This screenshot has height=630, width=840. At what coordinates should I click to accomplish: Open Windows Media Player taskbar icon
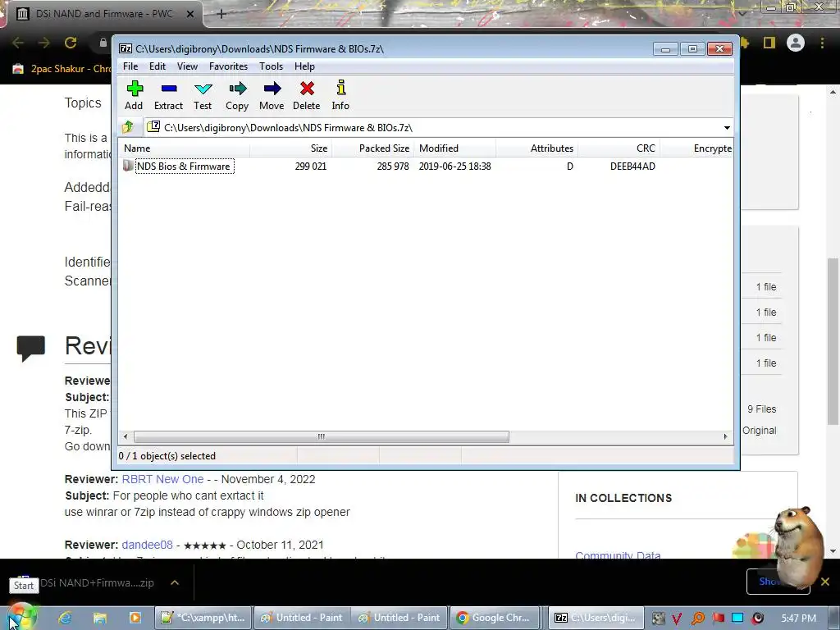click(x=135, y=618)
